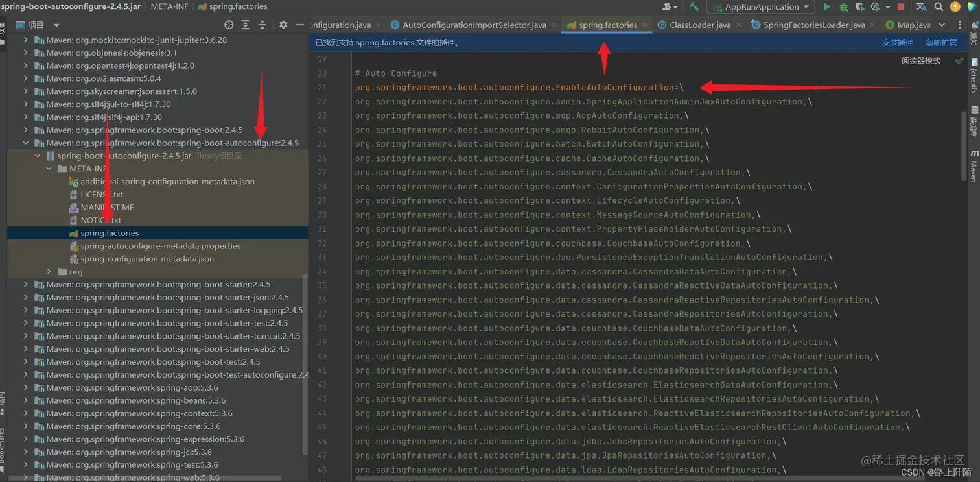Expand Maven spring-boot-starter:2.4.5 node
Screen dimensions: 980x482
point(26,285)
